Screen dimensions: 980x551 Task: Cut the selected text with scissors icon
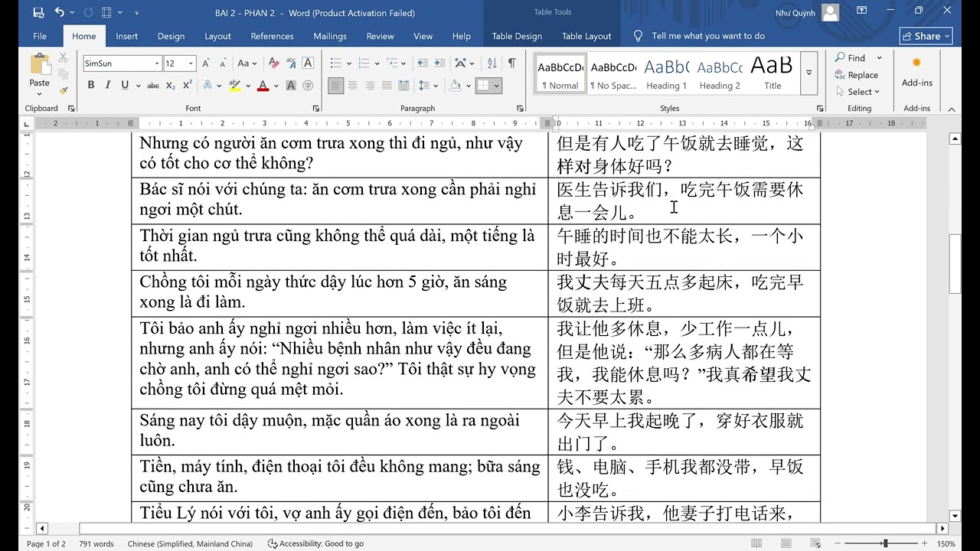coord(64,58)
